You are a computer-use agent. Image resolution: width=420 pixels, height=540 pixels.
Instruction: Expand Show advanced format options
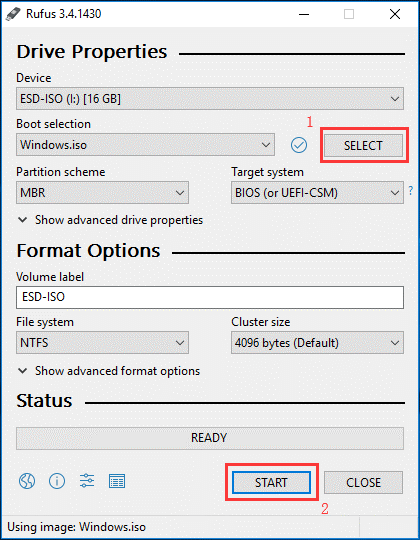click(x=109, y=371)
